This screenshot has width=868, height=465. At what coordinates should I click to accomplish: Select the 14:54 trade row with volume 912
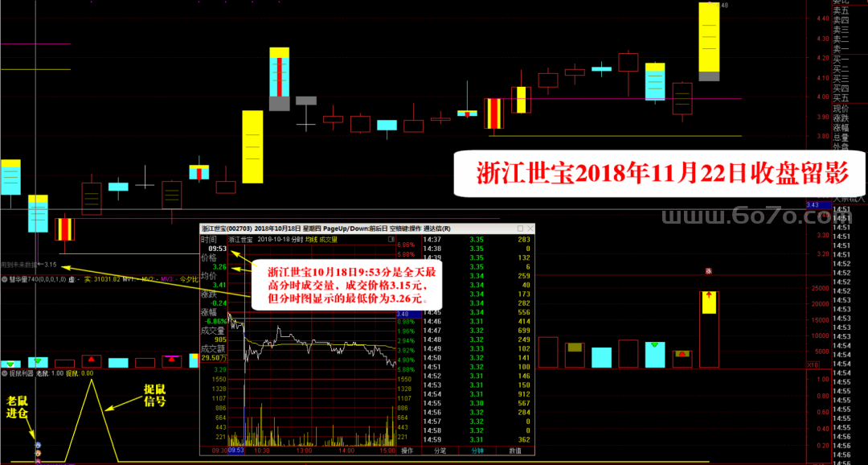[x=478, y=393]
